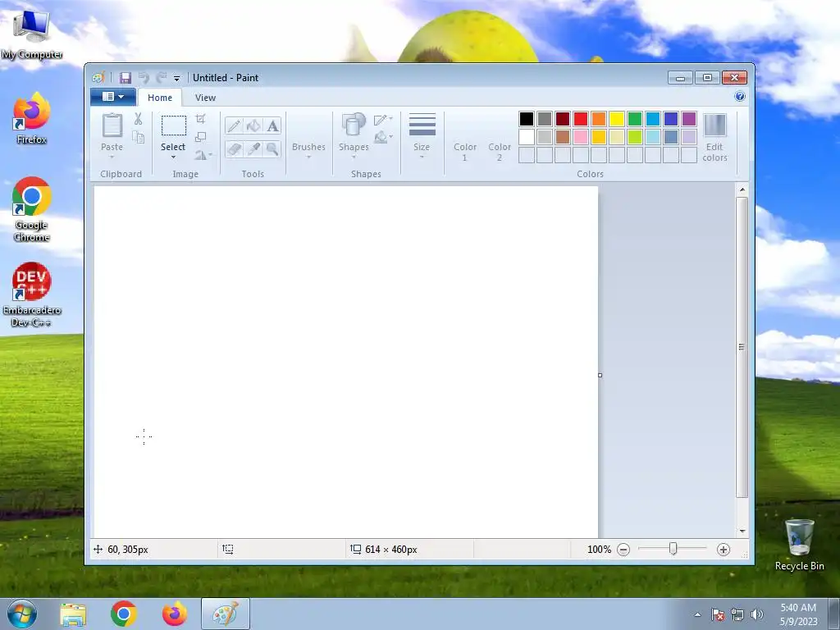Screen dimensions: 840x630
Task: Pick the purple color swatch
Action: (x=689, y=119)
